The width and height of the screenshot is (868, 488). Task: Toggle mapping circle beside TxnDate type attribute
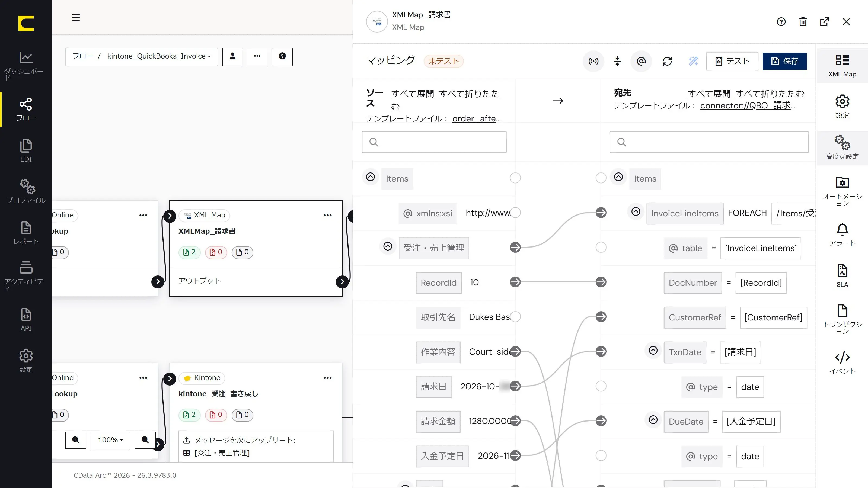tap(601, 386)
